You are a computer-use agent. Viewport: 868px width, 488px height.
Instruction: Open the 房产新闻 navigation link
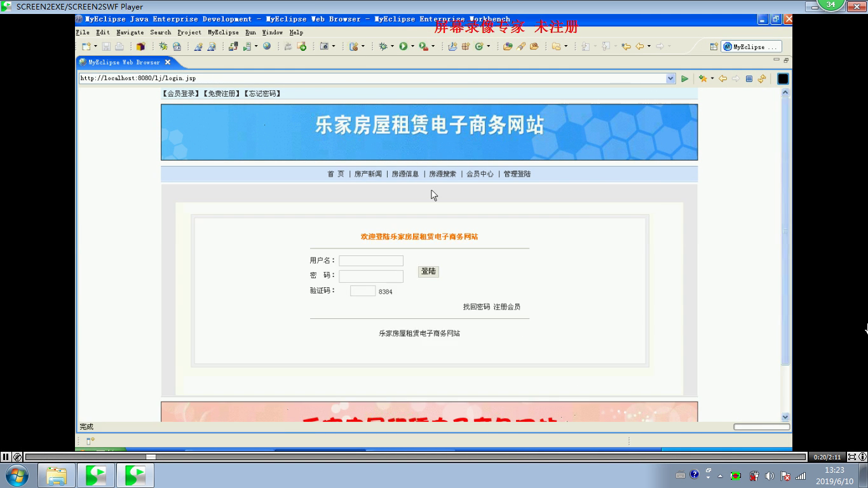point(368,174)
